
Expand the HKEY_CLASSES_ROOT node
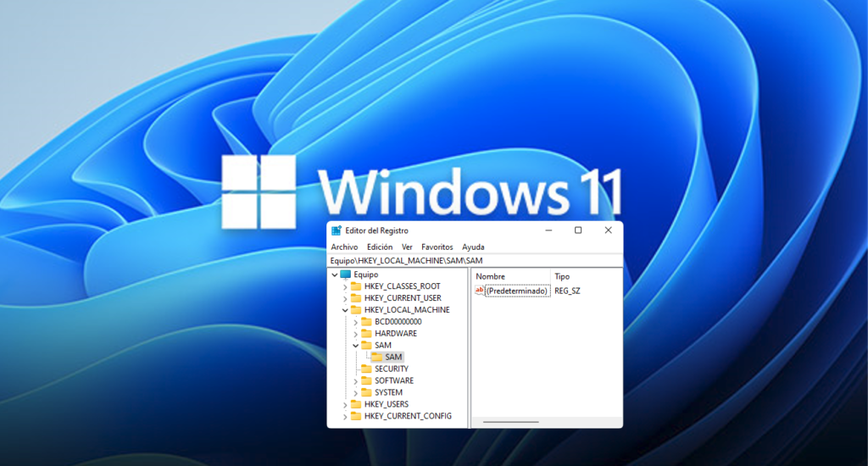(345, 286)
